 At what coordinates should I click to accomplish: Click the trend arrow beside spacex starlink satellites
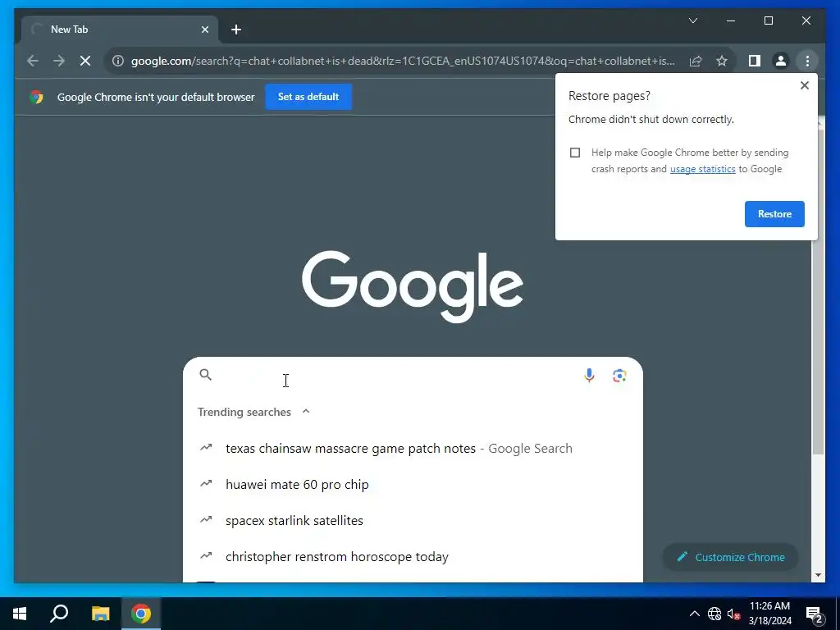206,519
